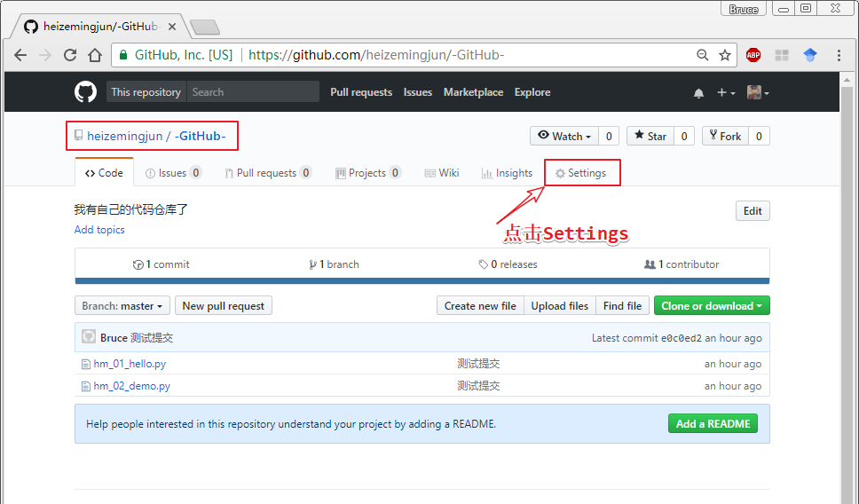Image resolution: width=859 pixels, height=504 pixels.
Task: Go to Marketplace
Action: tap(473, 92)
